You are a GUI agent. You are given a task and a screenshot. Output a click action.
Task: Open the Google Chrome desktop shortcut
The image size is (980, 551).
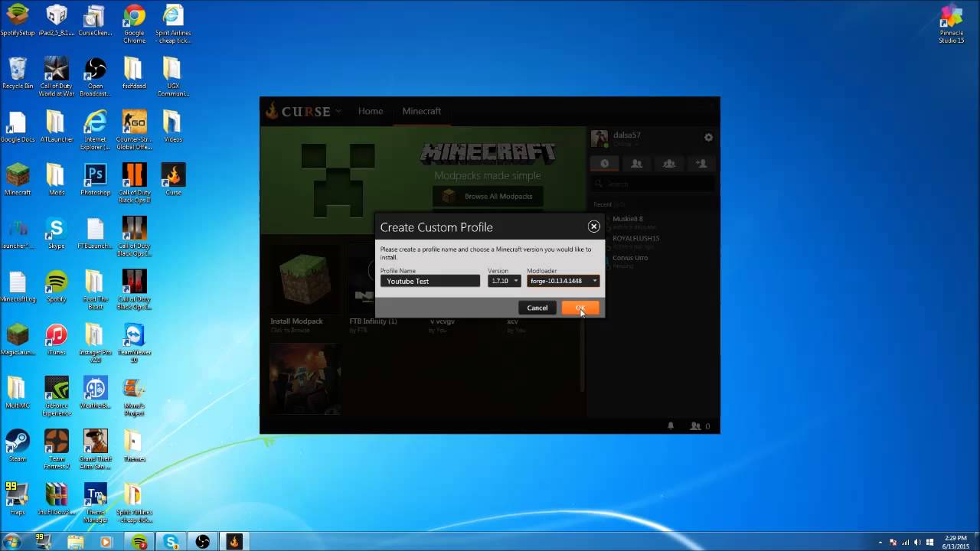(134, 23)
